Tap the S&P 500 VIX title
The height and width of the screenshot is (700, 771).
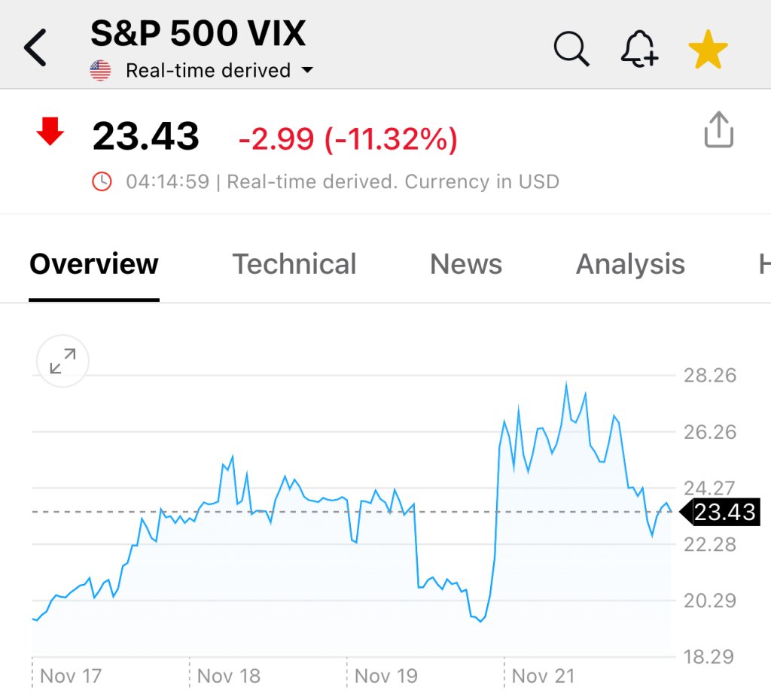(x=198, y=33)
